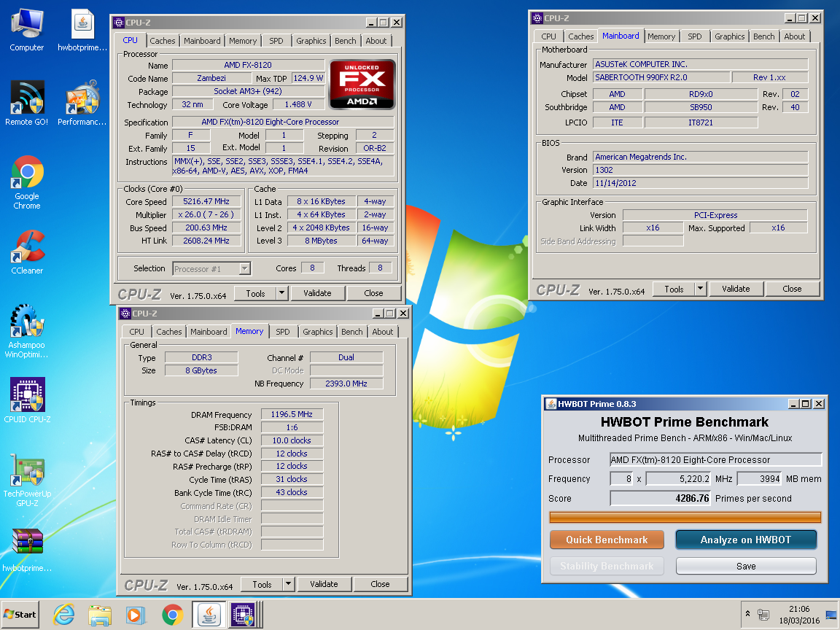Switch to Java HWBOT Prime taskbar item
Viewport: 840px width, 630px height.
click(x=209, y=615)
